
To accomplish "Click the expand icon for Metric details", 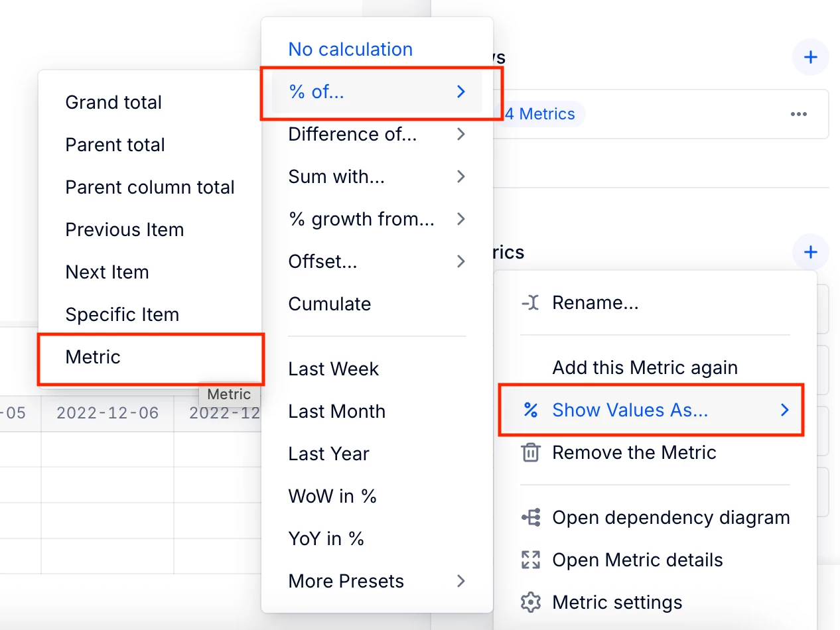I will (x=530, y=560).
